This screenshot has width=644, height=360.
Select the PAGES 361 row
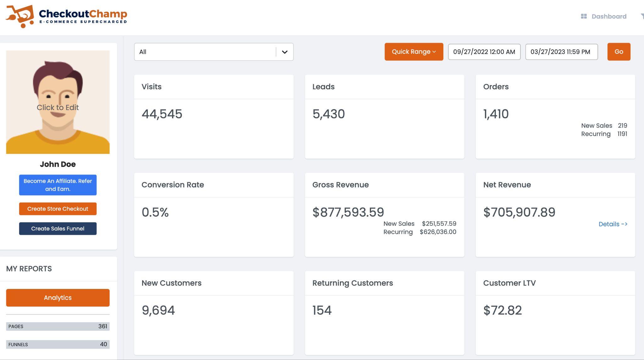point(58,326)
